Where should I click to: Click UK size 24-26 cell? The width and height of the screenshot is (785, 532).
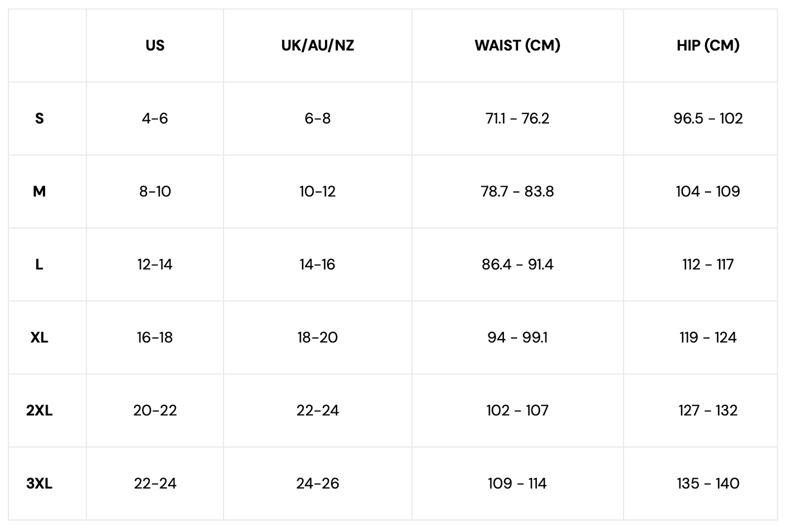317,483
